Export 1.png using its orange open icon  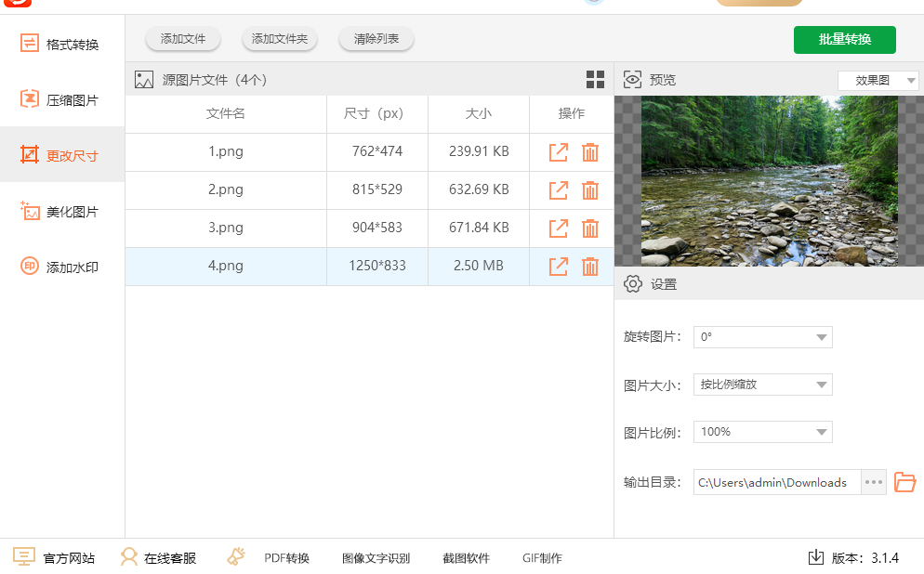point(558,152)
